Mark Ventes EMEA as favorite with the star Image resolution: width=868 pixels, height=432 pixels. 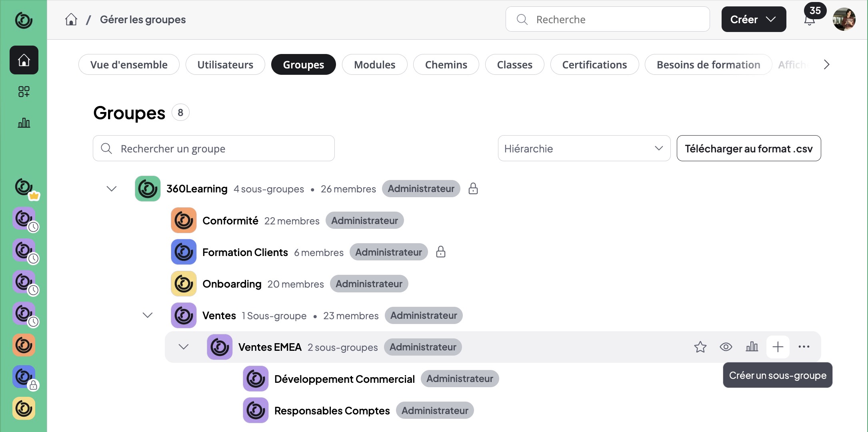(x=700, y=347)
